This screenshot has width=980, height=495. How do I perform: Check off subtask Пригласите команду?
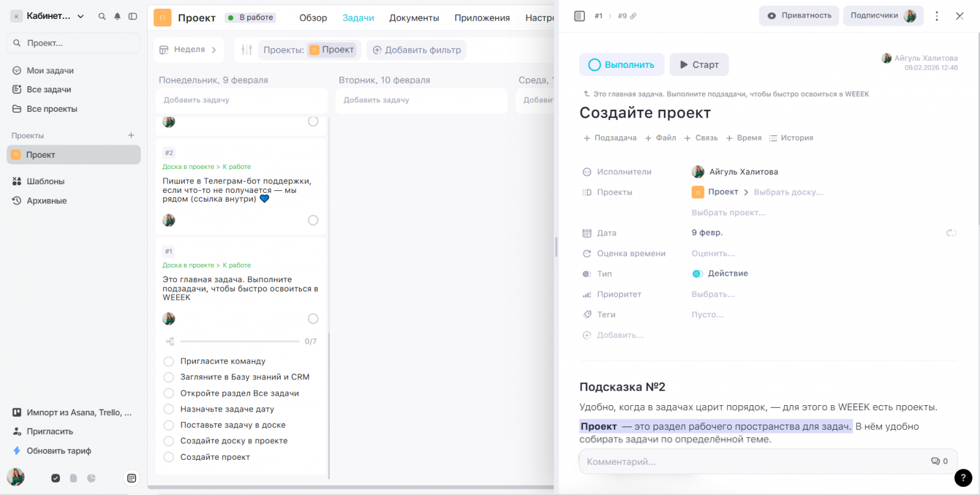[168, 361]
